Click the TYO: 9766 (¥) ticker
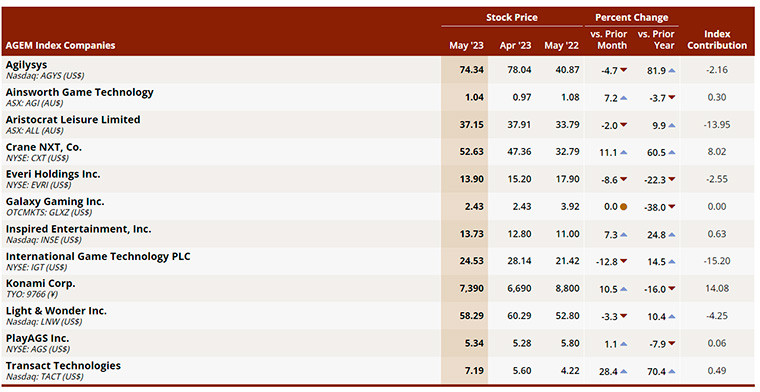This screenshot has height=392, width=760. click(x=32, y=295)
